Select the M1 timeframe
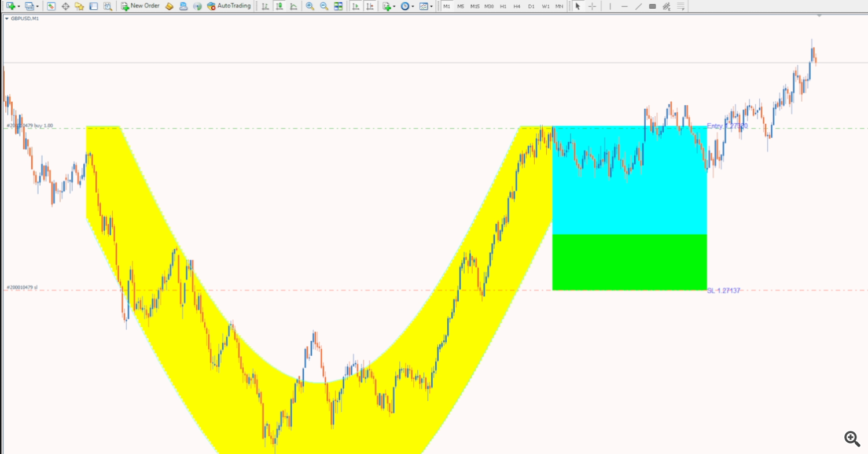Screen dimensions: 868x454 click(x=446, y=6)
